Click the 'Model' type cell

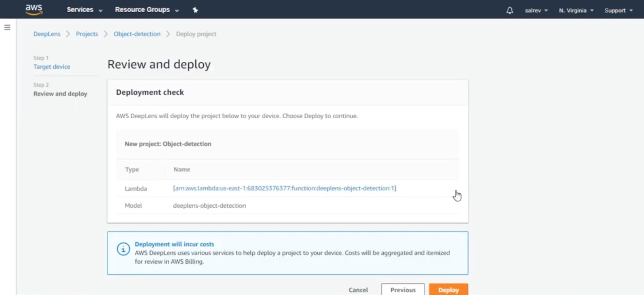pyautogui.click(x=133, y=205)
